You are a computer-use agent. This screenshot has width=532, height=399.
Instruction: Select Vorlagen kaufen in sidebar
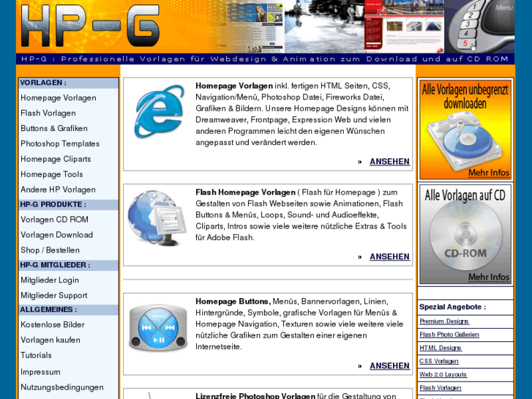click(x=50, y=340)
